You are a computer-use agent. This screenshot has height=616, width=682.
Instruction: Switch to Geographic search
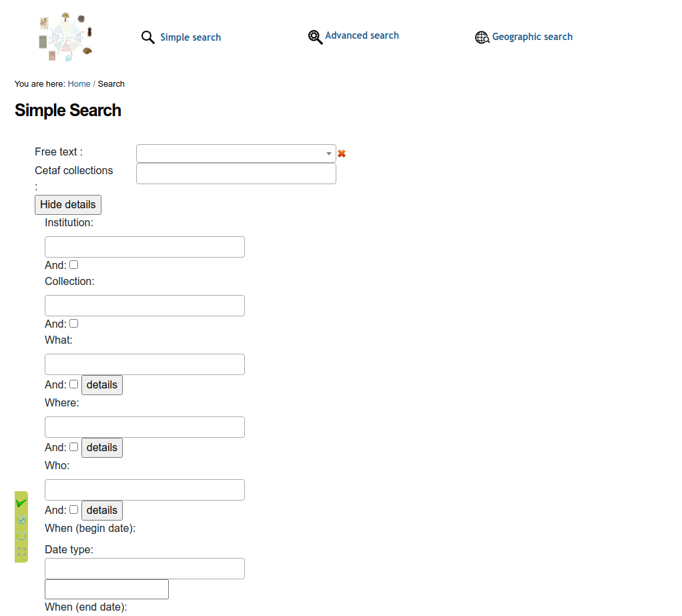click(532, 37)
